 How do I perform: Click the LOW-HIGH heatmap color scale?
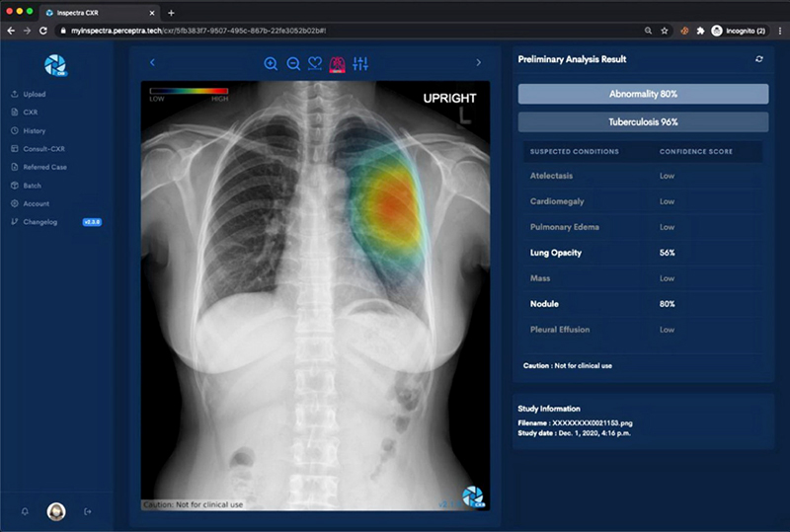click(189, 93)
